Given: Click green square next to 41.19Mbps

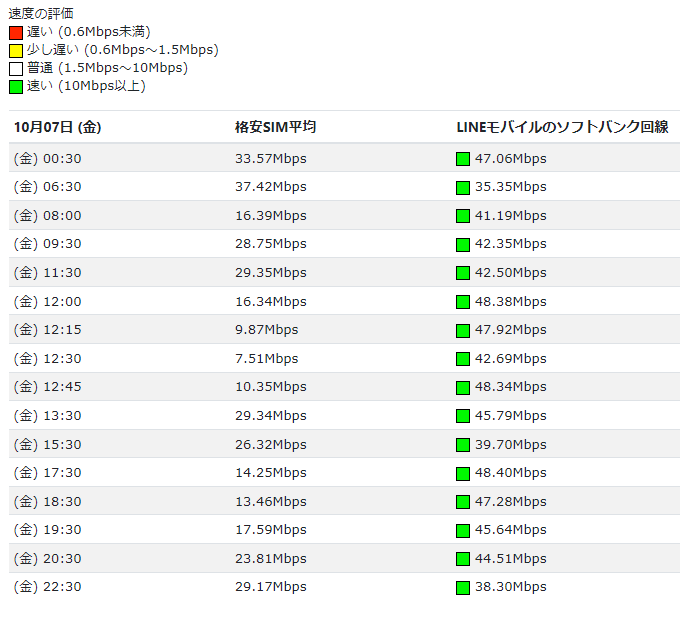Looking at the screenshot, I should click(x=463, y=216).
